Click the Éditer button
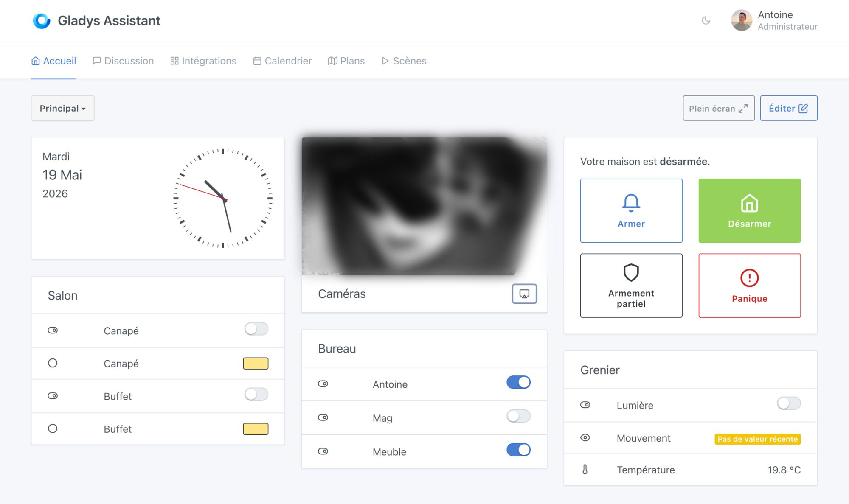 789,108
